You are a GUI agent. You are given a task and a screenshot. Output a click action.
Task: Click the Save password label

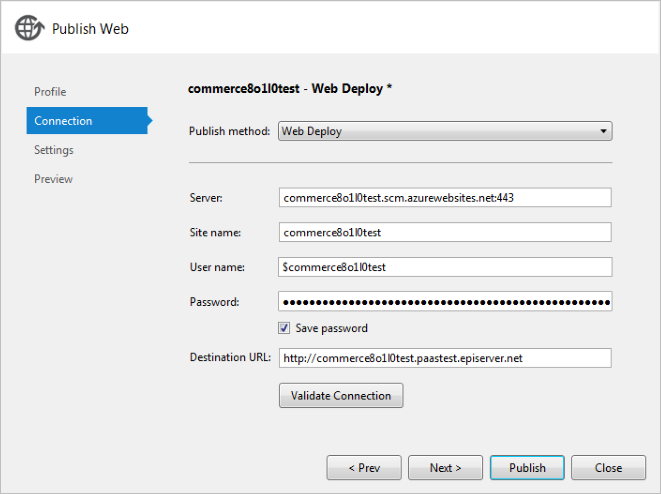[x=331, y=328]
